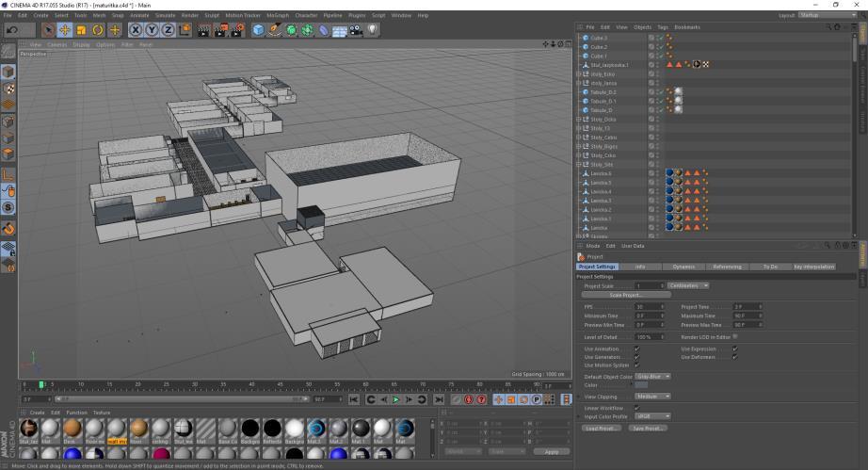Viewport: 868px width, 470px height.
Task: Expand the Stoly_Ocka tree item
Action: coord(579,120)
